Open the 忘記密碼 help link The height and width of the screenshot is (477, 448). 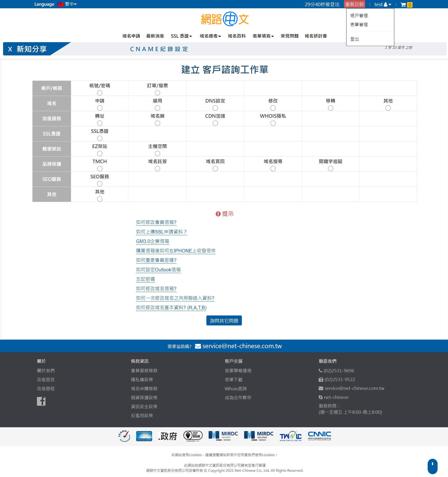tap(145, 279)
